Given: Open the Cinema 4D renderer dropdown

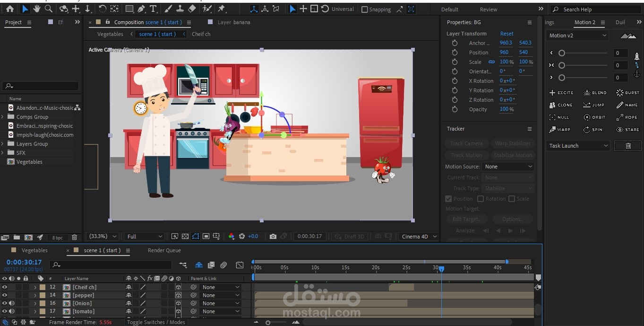Looking at the screenshot, I should [419, 237].
